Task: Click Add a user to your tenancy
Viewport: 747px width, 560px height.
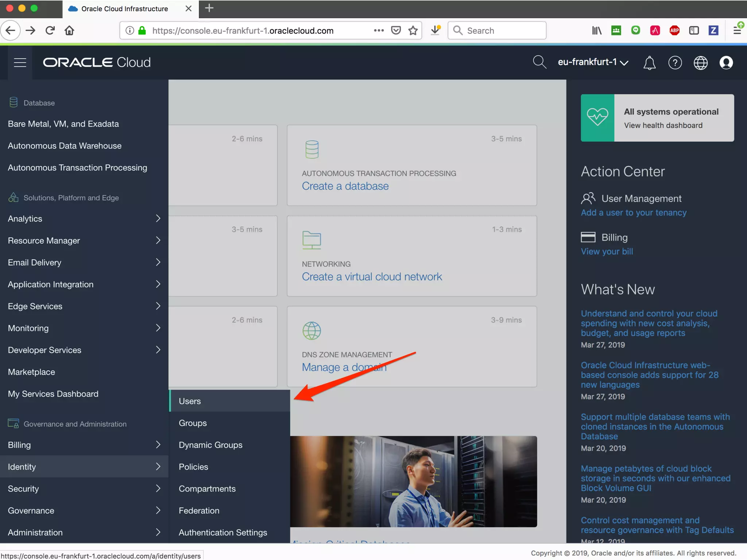Action: coord(634,213)
